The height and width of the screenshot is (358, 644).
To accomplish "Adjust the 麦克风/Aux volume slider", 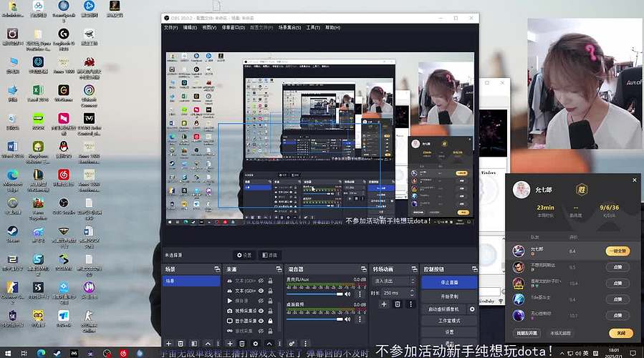I will 314,294.
